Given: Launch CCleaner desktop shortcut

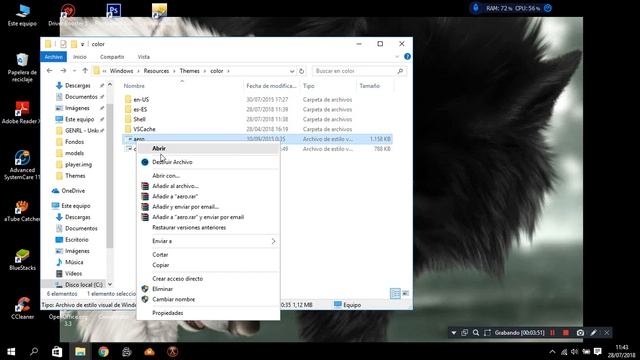Looking at the screenshot, I should [x=22, y=308].
